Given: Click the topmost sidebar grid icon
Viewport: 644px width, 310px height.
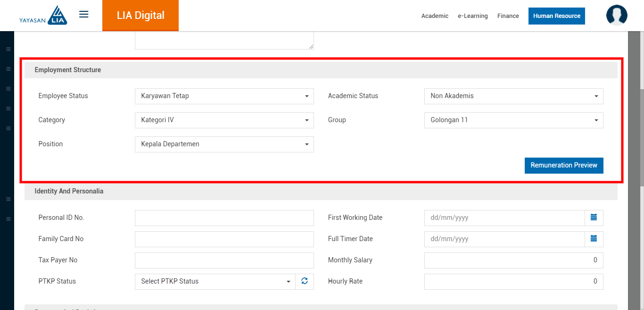Looking at the screenshot, I should [x=8, y=49].
